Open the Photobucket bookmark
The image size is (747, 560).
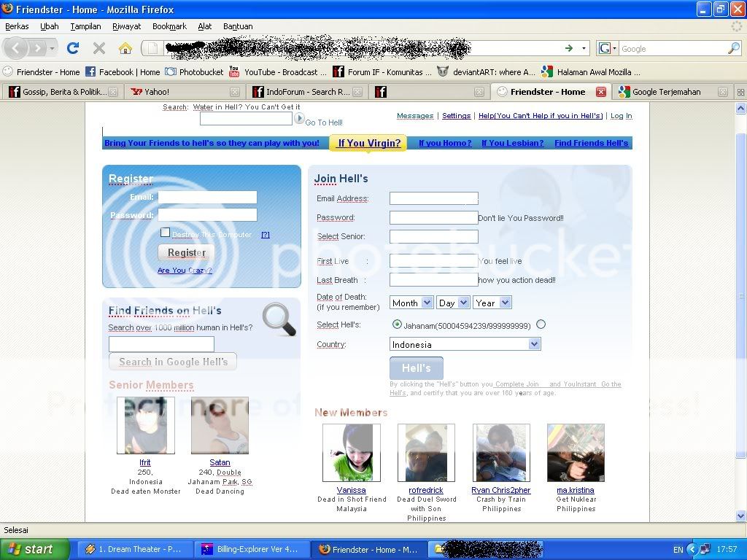[x=194, y=72]
